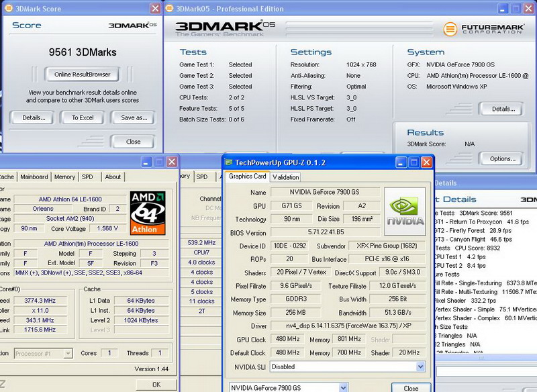
Task: Click the GT2 - Firefly Forest result line
Action: 473,231
